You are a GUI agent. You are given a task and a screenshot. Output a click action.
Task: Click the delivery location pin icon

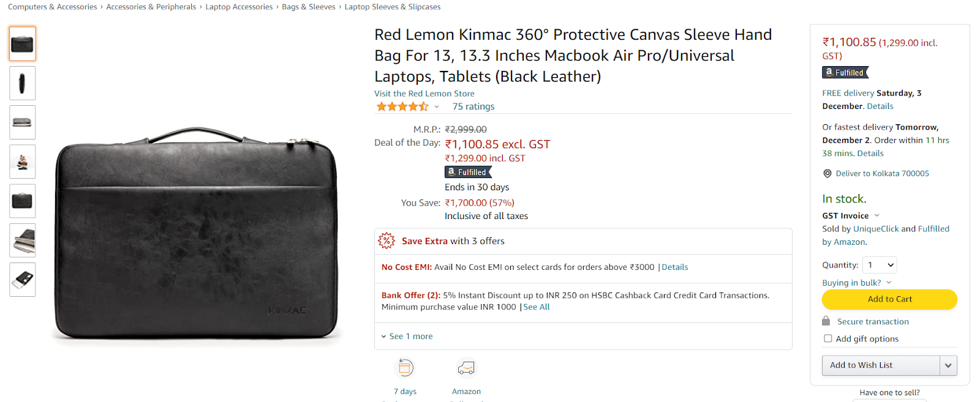pos(827,174)
